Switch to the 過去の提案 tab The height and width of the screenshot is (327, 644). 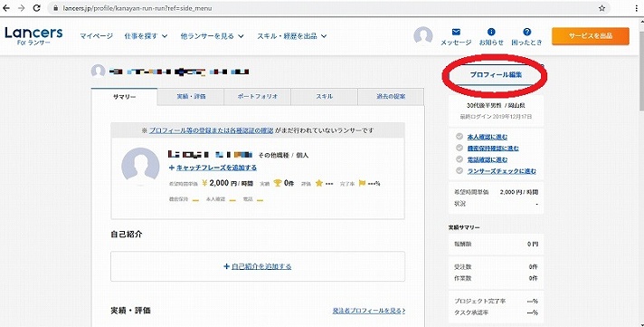[391, 97]
